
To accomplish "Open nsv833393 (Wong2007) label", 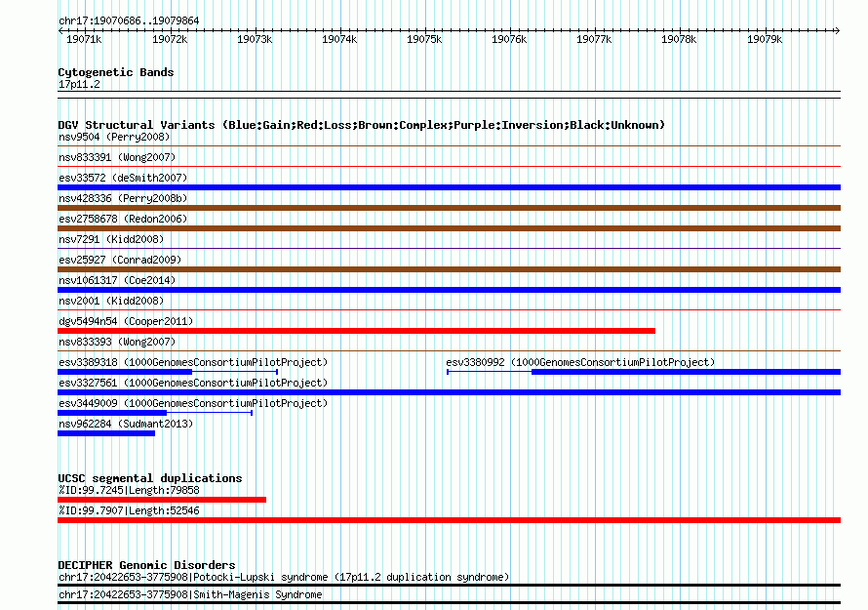I will (117, 342).
